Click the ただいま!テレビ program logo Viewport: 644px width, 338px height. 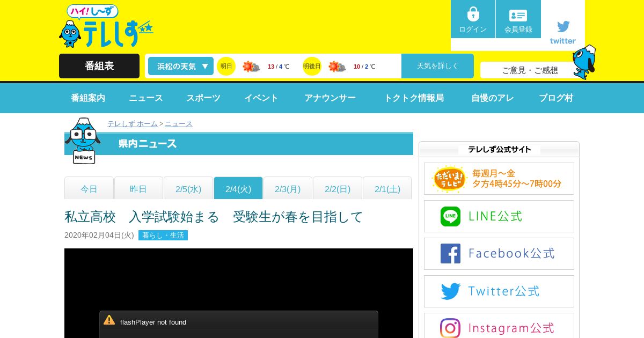450,179
